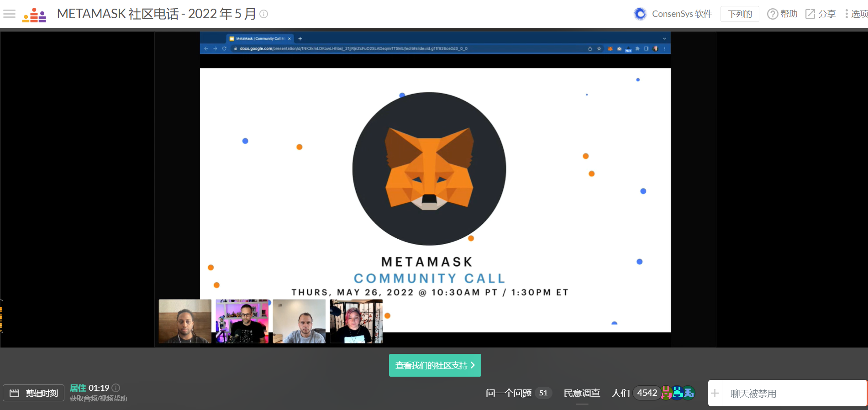Open ConsenSys 软件 channel page

click(682, 14)
